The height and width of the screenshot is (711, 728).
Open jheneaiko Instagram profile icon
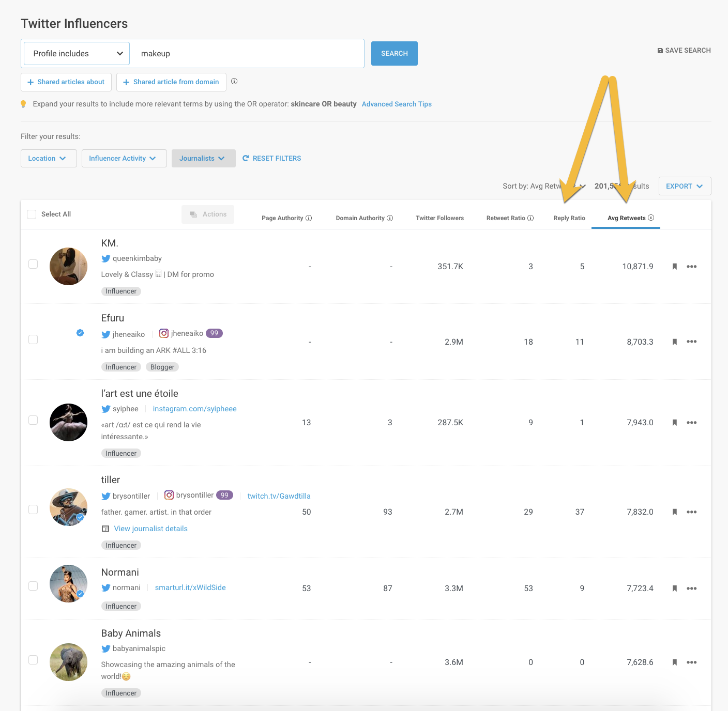click(164, 333)
